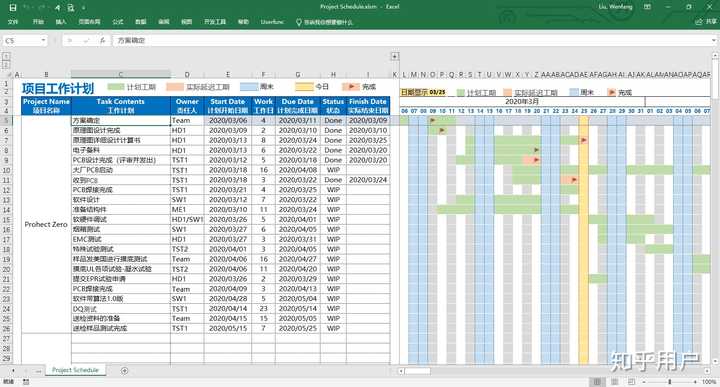The height and width of the screenshot is (387, 720).
Task: Add a new sheet with plus icon
Action: coord(124,370)
